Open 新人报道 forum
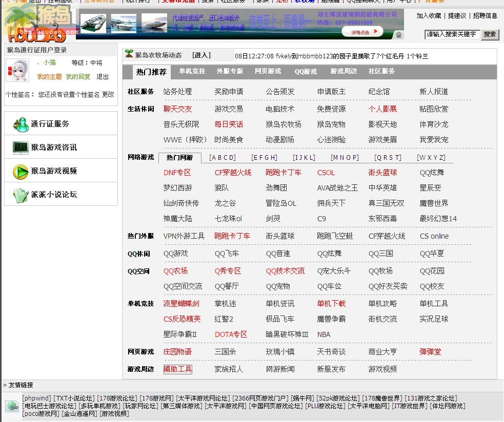This screenshot has width=504, height=422. click(x=434, y=92)
